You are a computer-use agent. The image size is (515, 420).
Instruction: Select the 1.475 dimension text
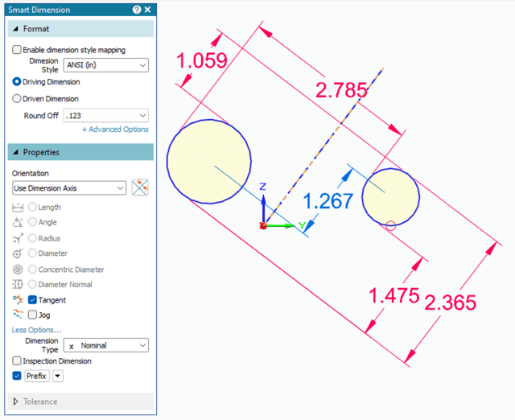393,295
